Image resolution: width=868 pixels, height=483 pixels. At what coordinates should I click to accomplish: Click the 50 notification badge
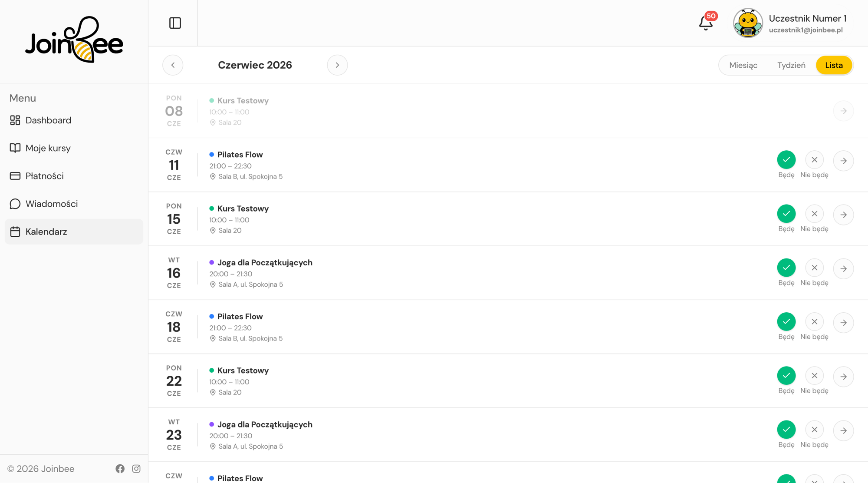(x=711, y=16)
